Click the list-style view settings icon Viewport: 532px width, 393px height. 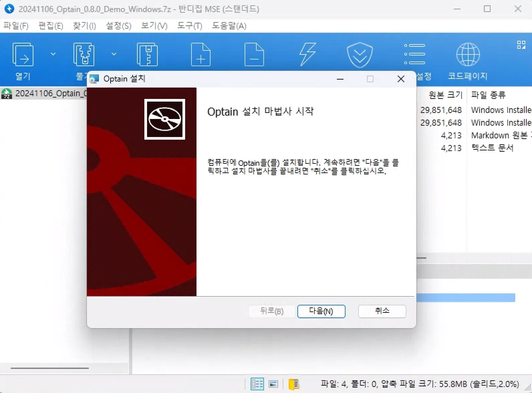(414, 54)
